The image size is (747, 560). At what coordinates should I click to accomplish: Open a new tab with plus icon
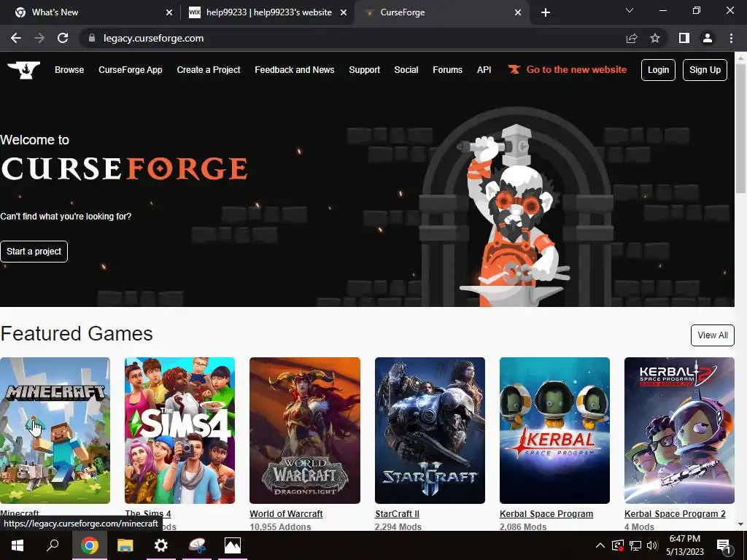click(x=546, y=12)
